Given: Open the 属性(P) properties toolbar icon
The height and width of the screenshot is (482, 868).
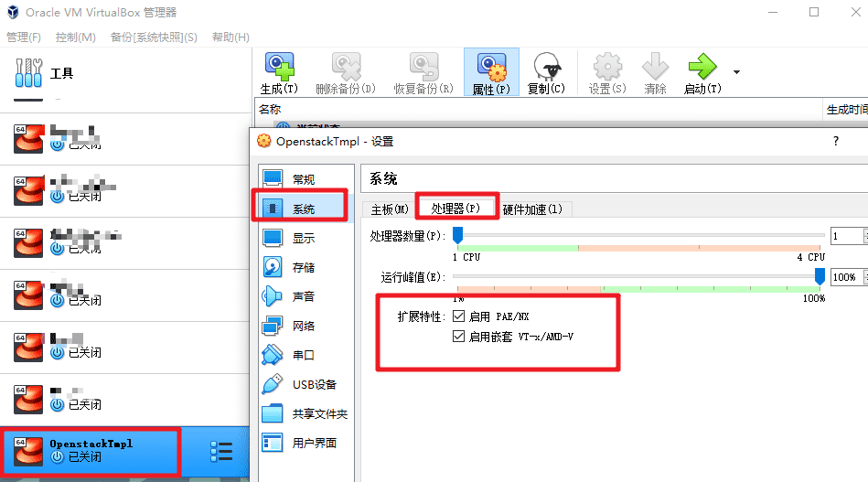Looking at the screenshot, I should point(491,67).
